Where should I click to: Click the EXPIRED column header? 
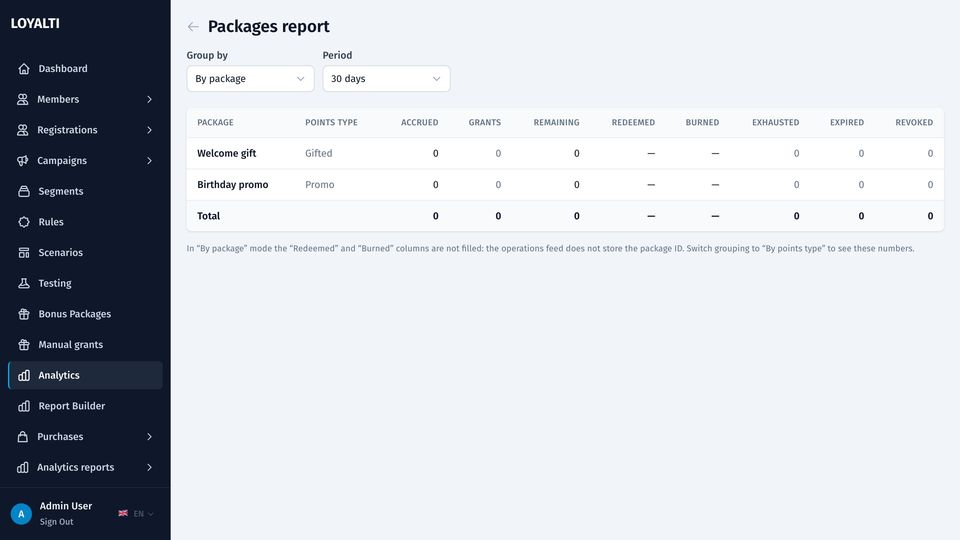[847, 122]
